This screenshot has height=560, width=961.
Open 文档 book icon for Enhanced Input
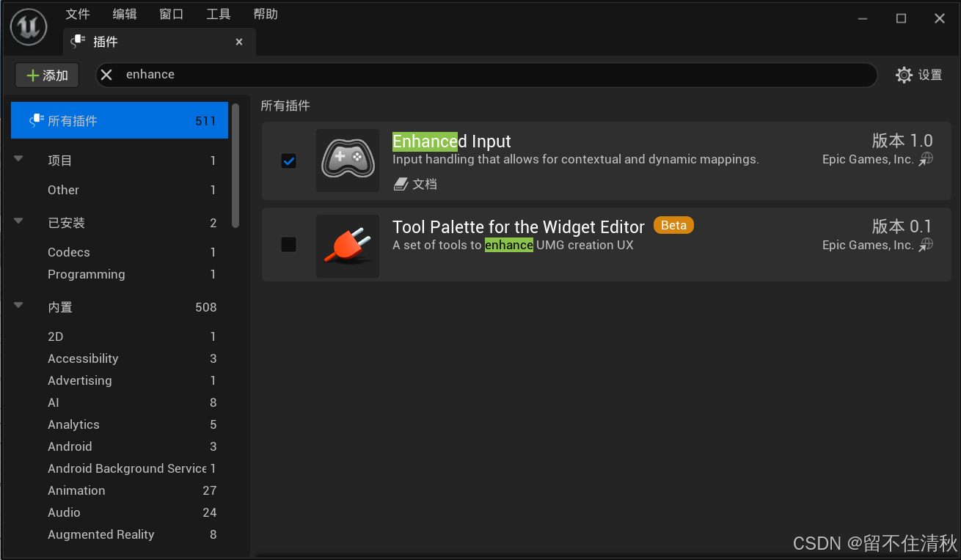tap(401, 184)
